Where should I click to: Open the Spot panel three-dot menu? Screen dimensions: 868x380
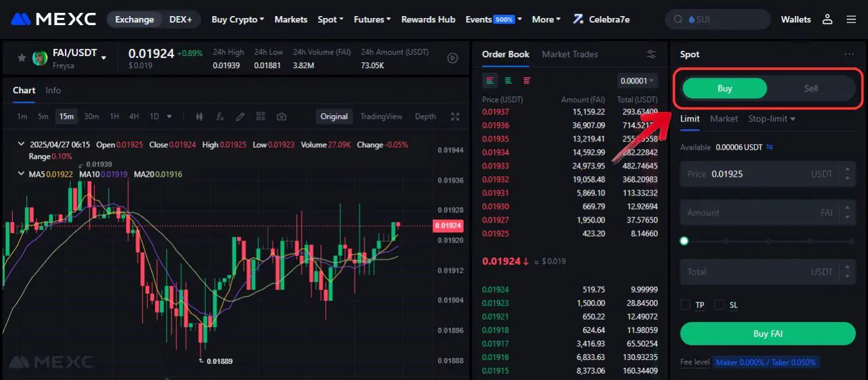tap(849, 55)
